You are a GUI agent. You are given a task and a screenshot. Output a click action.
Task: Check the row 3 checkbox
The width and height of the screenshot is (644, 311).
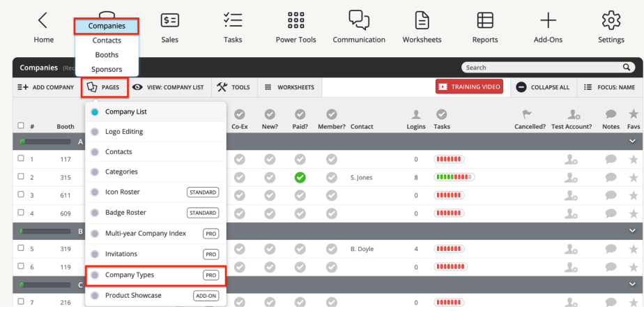click(21, 194)
